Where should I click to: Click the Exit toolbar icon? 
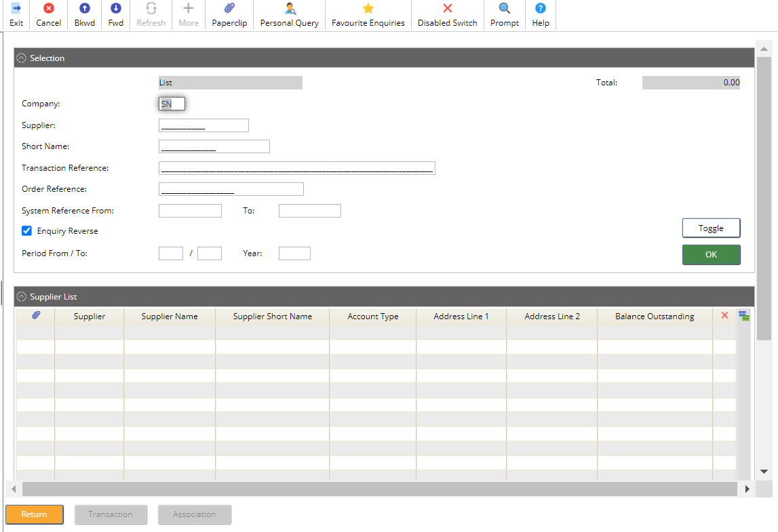point(16,8)
